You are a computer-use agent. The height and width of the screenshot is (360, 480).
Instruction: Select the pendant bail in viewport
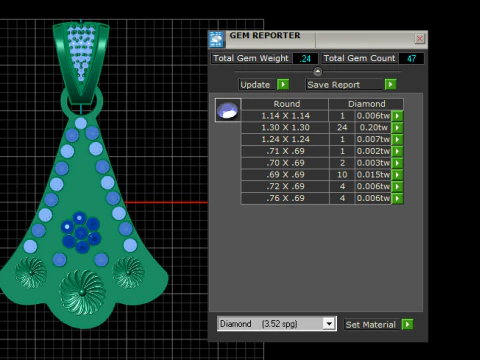[81, 63]
